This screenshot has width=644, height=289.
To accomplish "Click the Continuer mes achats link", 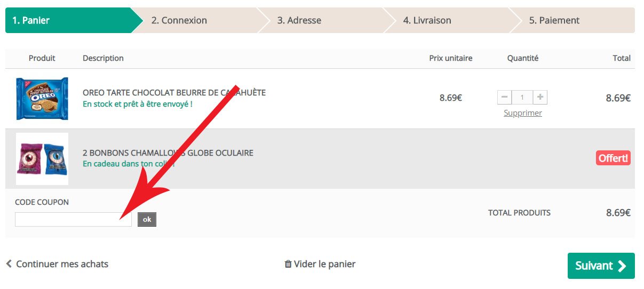I will click(x=62, y=264).
